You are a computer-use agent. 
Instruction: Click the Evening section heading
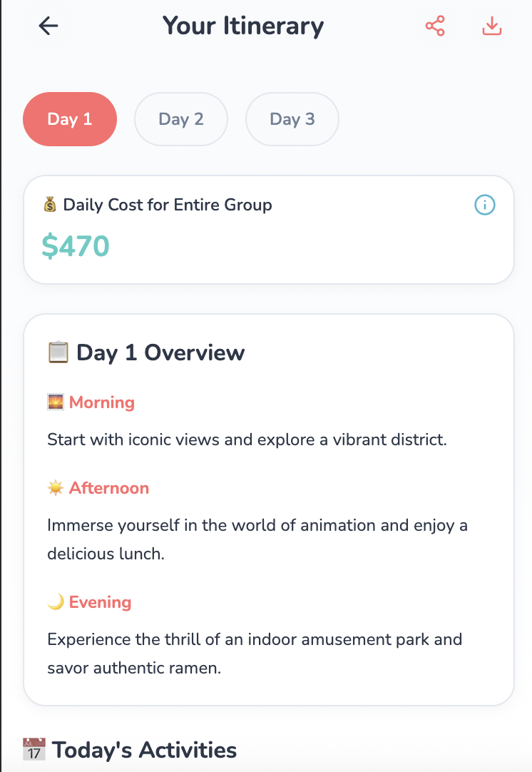101,602
